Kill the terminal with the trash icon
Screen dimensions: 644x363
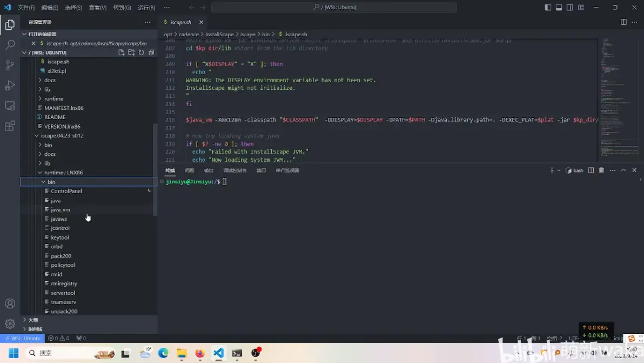coord(602,170)
